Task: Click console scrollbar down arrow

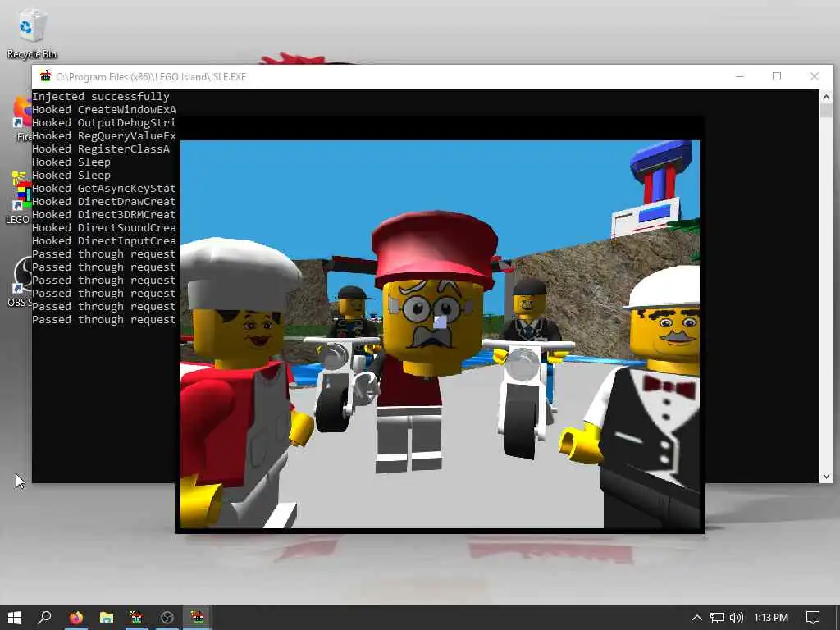Action: point(826,476)
